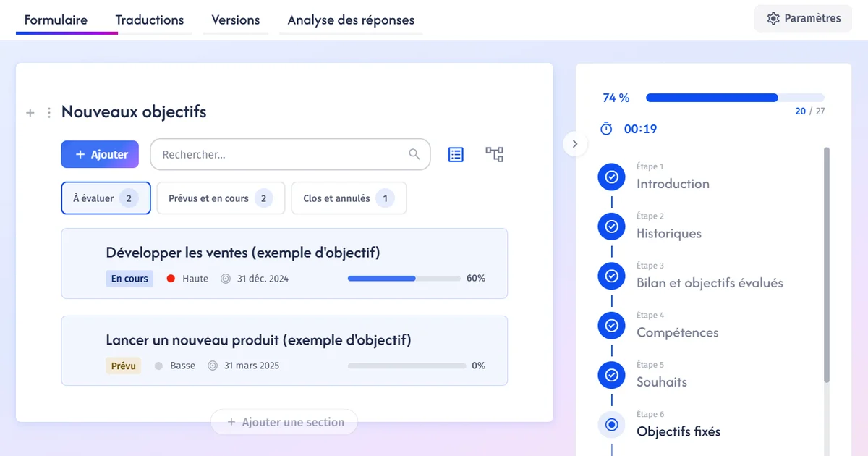Click the 31 déc. 2024 due date
Screen dimensions: 868x456
pos(263,279)
